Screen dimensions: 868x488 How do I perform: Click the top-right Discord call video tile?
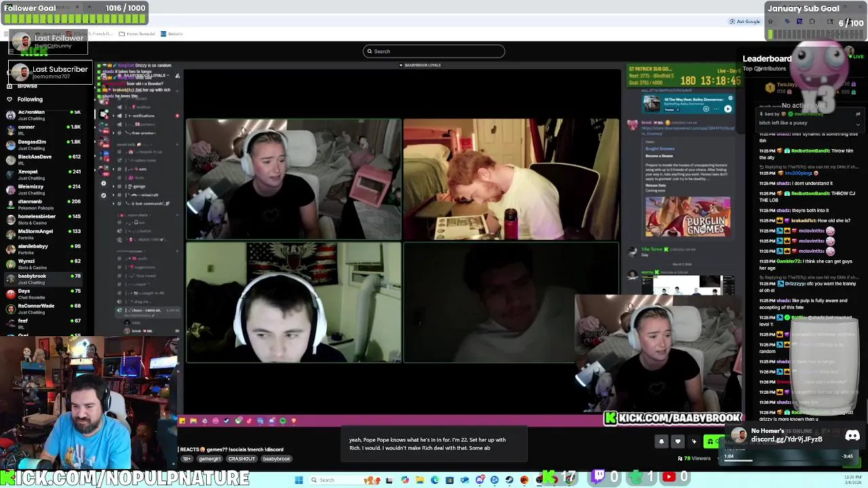click(511, 180)
